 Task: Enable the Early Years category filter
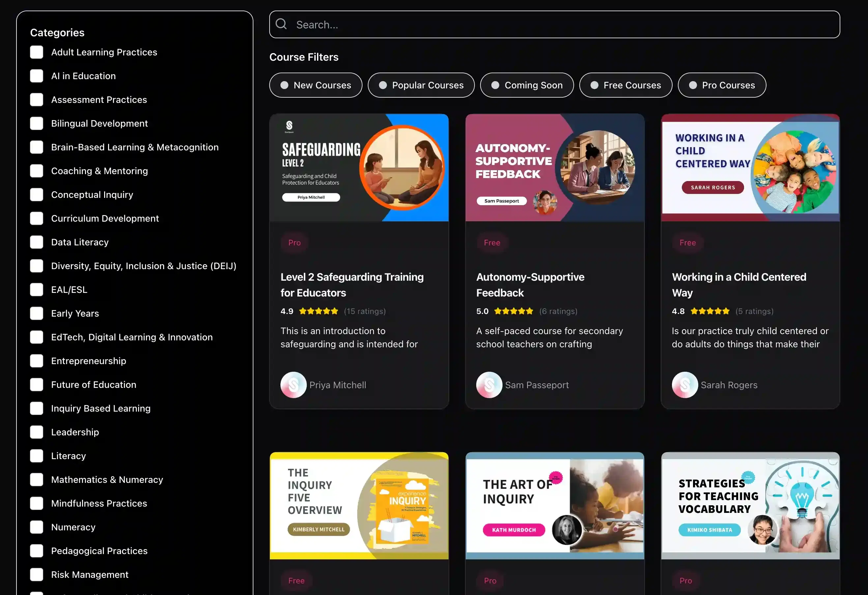click(x=37, y=313)
